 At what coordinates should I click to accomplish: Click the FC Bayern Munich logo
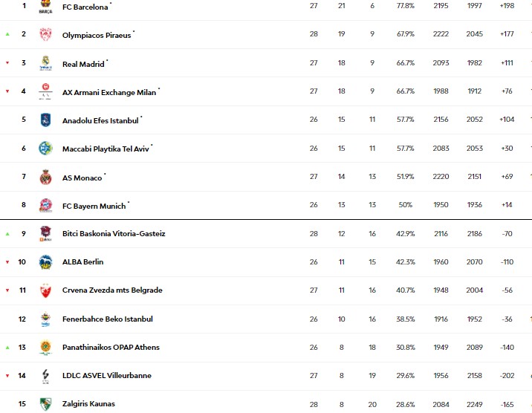(45, 205)
